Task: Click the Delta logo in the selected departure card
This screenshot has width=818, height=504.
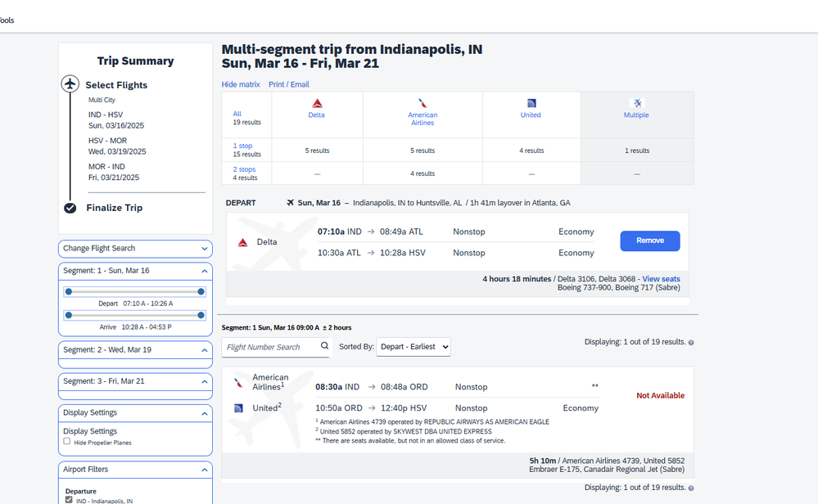Action: (242, 242)
